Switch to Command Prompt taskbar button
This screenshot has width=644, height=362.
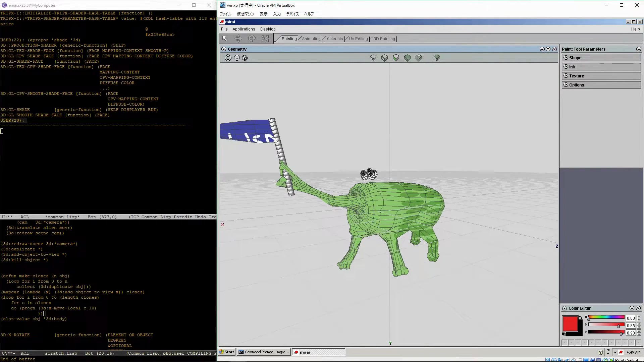point(264,352)
